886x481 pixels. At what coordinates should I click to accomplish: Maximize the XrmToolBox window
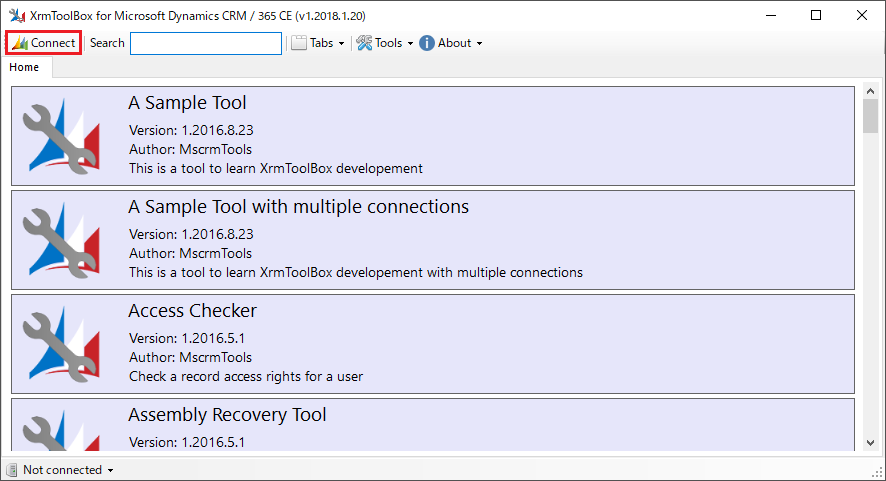tap(816, 15)
